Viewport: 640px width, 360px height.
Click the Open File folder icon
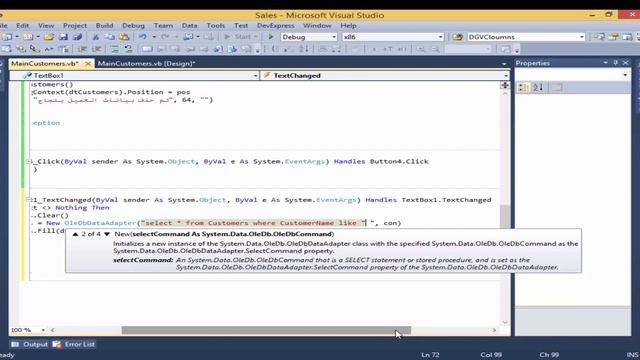[x=49, y=37]
